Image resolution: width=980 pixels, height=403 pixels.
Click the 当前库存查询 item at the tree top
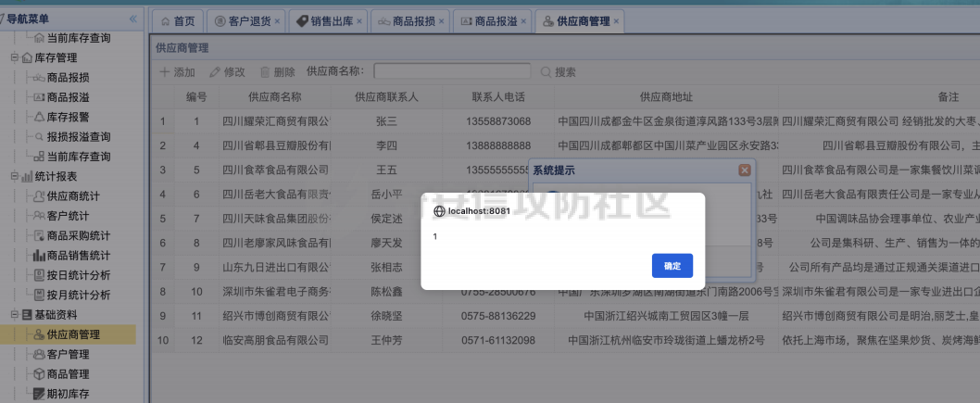click(79, 38)
